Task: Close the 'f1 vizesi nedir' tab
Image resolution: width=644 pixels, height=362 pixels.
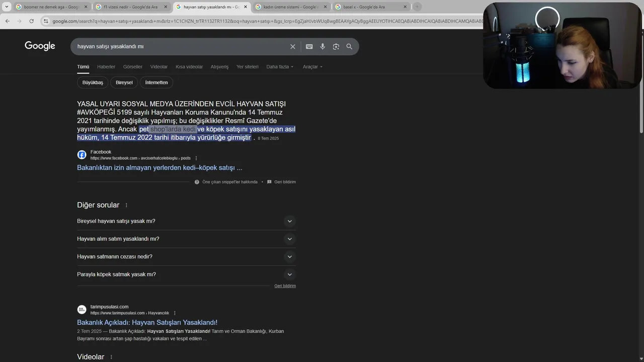Action: [166, 7]
